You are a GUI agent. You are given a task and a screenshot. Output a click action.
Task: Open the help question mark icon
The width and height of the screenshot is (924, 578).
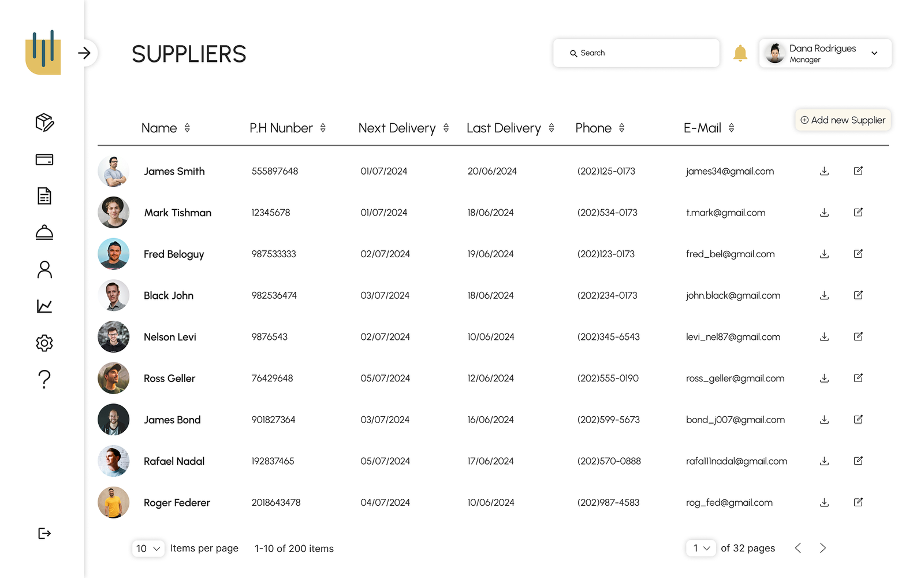[x=44, y=380]
